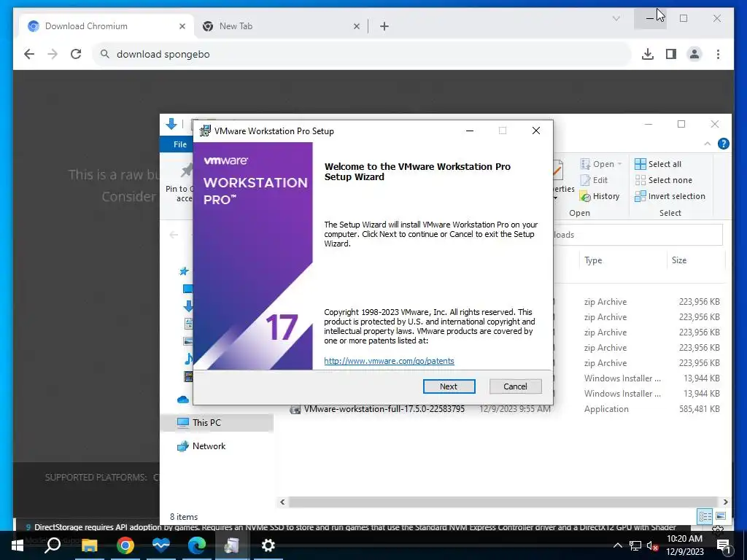Click the Application type cell, 585,481 KB row

(606, 408)
